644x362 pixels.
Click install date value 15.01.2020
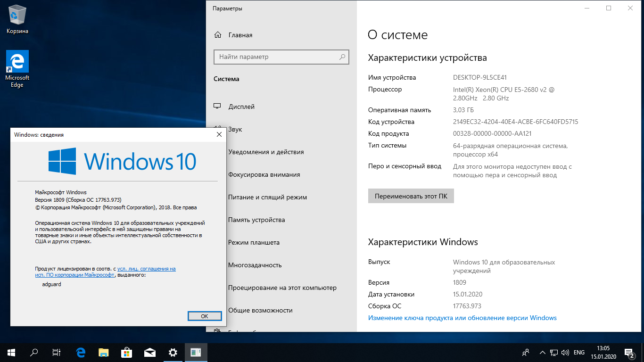point(468,294)
